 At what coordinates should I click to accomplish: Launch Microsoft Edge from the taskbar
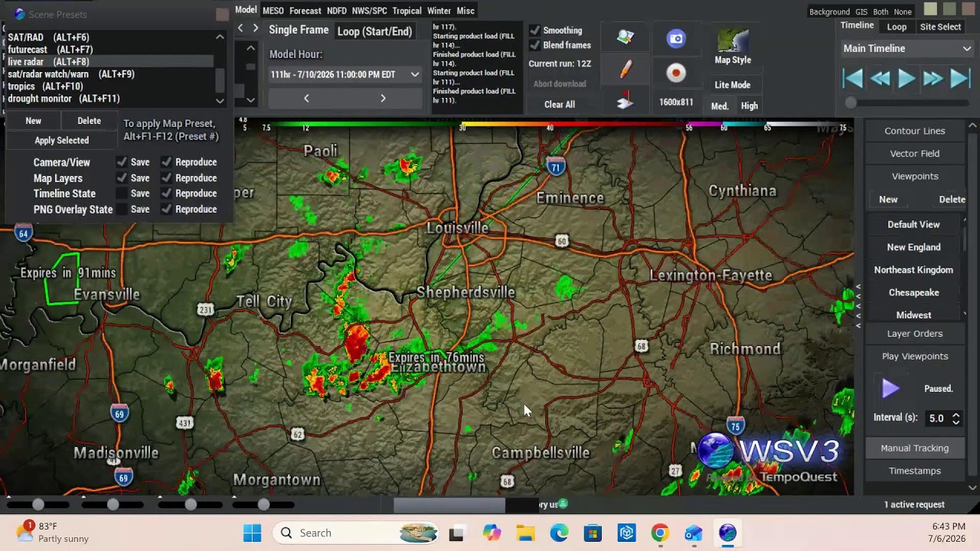pyautogui.click(x=559, y=533)
